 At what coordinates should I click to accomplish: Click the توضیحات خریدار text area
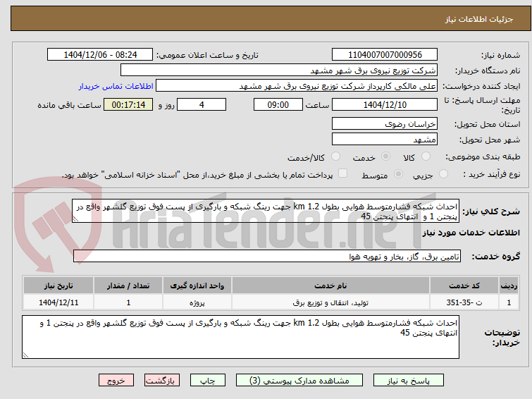tap(240, 337)
